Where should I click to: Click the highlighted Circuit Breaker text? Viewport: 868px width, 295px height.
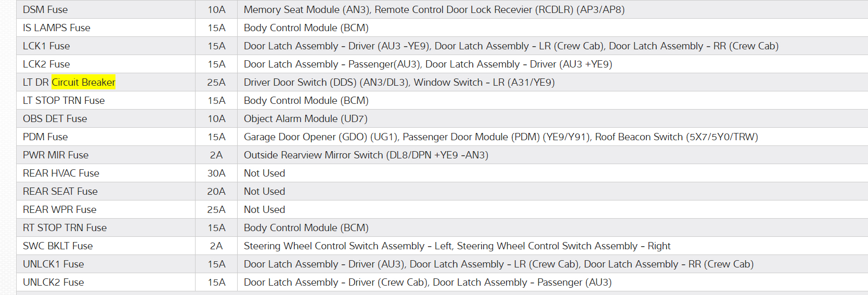83,82
